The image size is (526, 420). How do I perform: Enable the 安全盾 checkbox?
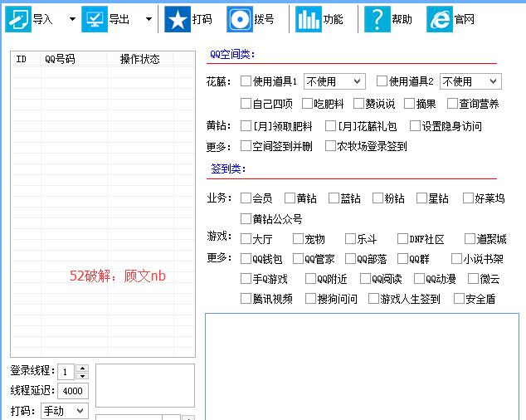[459, 299]
